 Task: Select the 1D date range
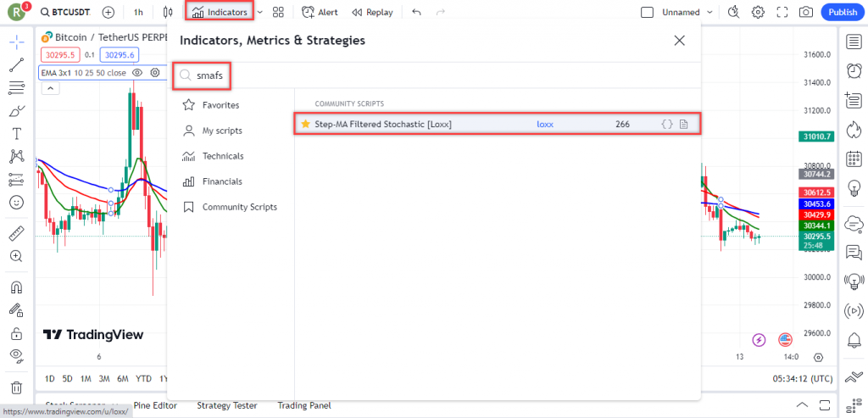50,379
